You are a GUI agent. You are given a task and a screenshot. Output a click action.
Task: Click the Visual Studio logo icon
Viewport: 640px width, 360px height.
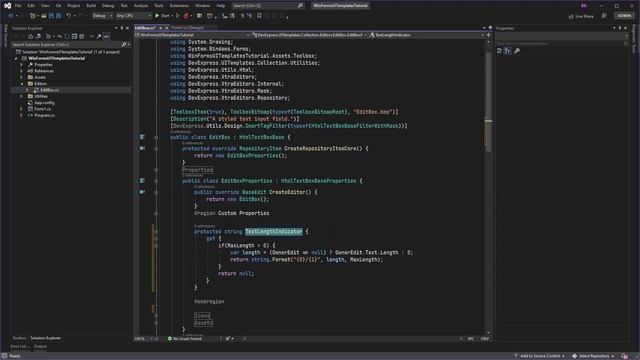click(x=7, y=6)
